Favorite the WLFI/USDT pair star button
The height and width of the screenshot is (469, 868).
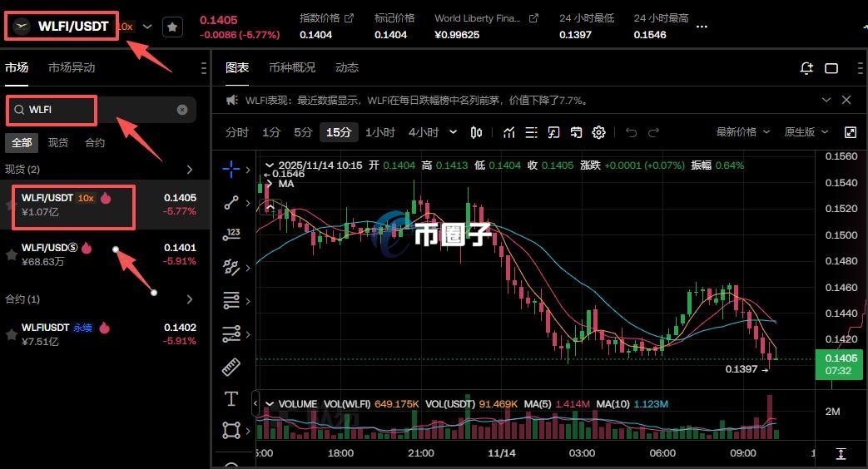(173, 27)
